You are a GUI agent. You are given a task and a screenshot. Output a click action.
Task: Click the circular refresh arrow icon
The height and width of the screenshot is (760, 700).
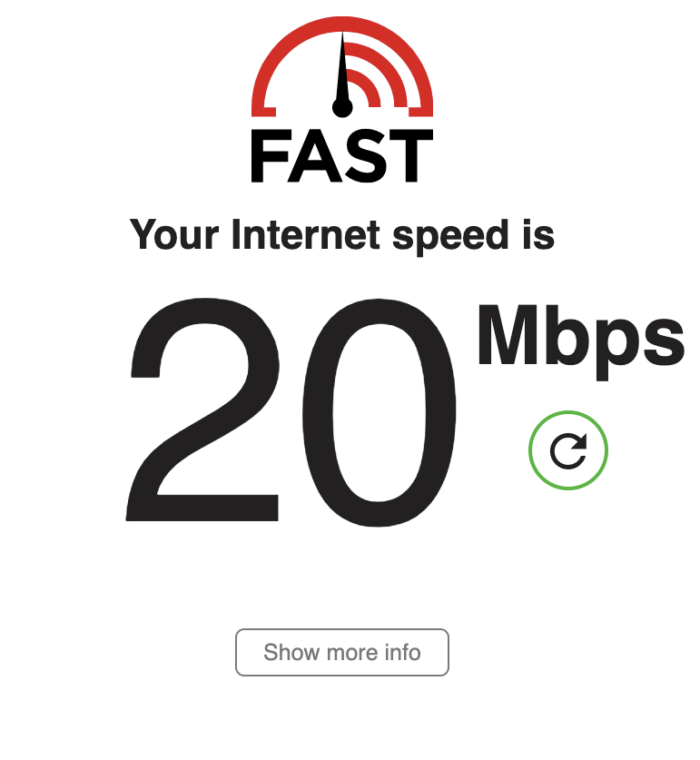[x=568, y=450]
